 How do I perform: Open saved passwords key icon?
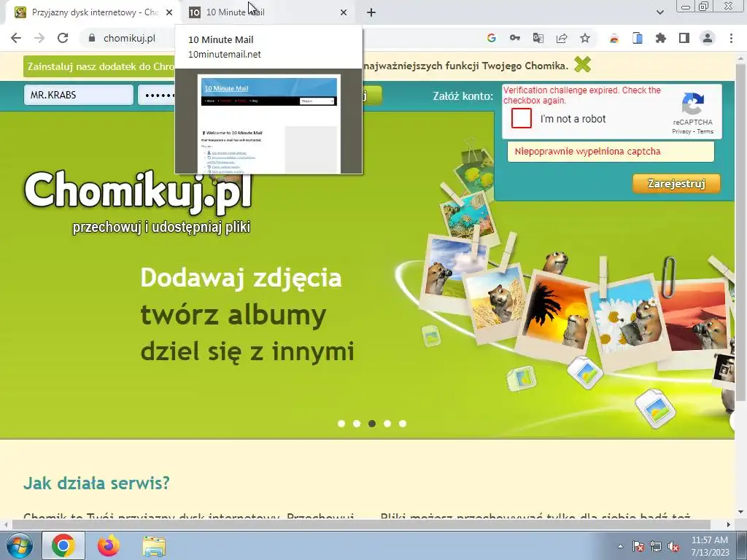(x=514, y=38)
